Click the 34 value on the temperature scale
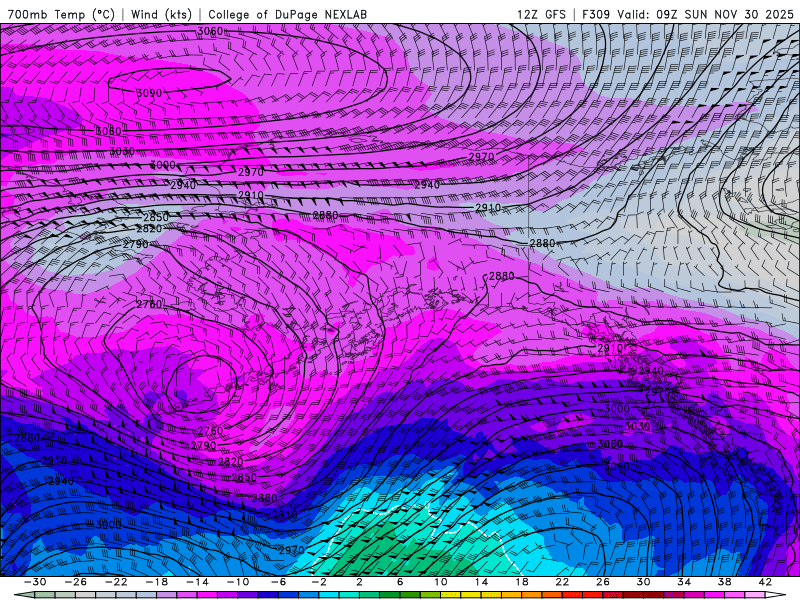 tap(684, 582)
